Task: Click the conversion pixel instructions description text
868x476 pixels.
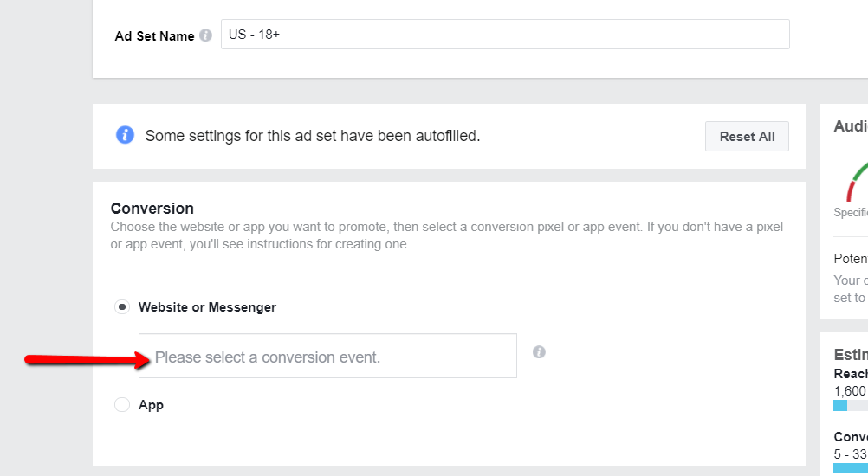Action: (x=446, y=235)
